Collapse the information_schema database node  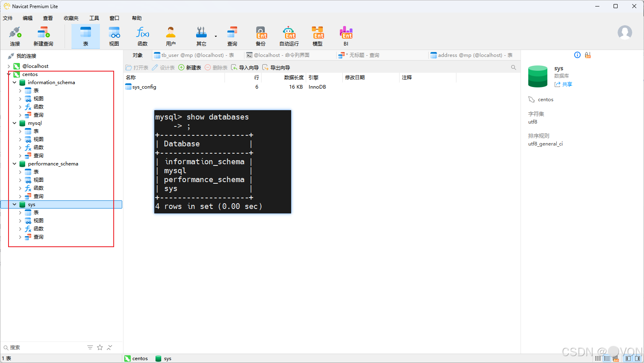point(15,83)
